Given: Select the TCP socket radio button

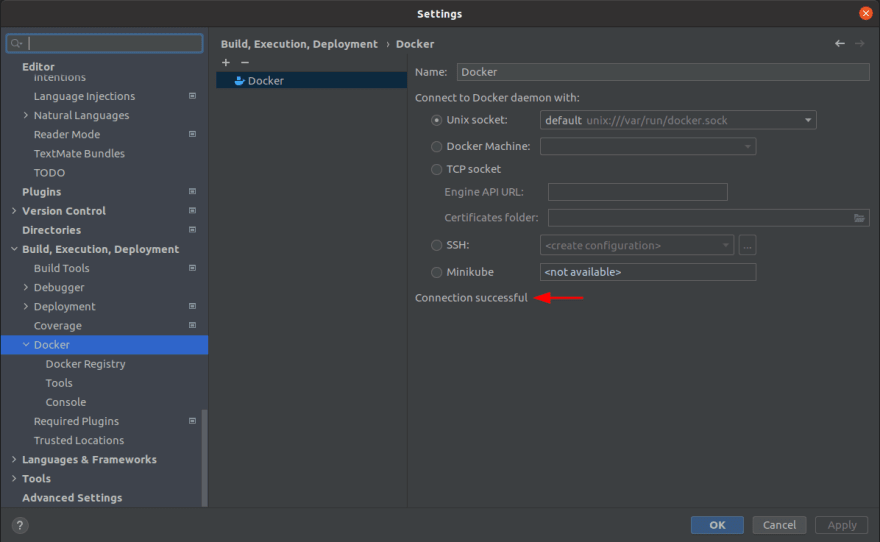Looking at the screenshot, I should 436,170.
